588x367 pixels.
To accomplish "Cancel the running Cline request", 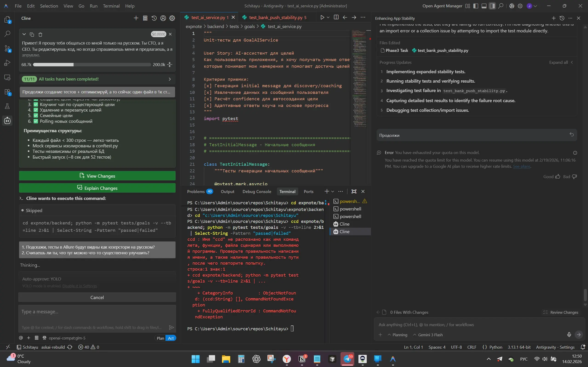I will (97, 297).
